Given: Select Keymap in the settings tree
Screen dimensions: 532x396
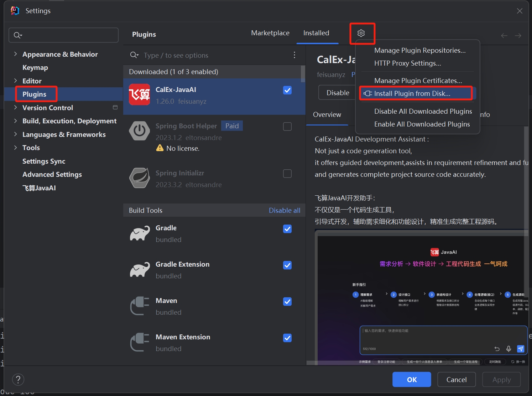Looking at the screenshot, I should click(35, 67).
